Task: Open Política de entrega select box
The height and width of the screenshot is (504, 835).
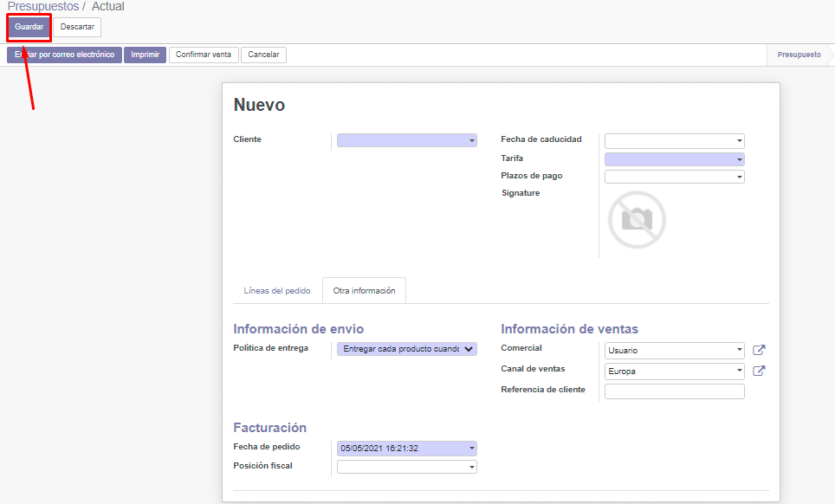Action: point(406,349)
